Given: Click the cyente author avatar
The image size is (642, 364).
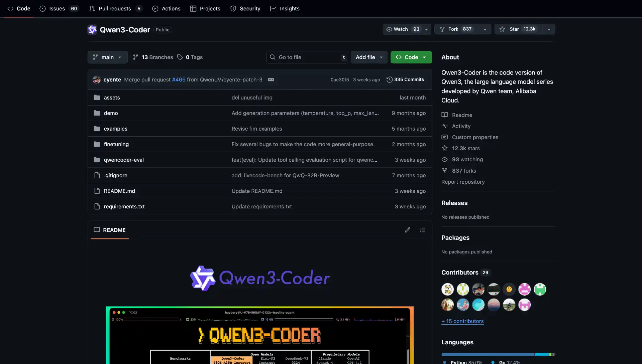Looking at the screenshot, I should pyautogui.click(x=97, y=79).
